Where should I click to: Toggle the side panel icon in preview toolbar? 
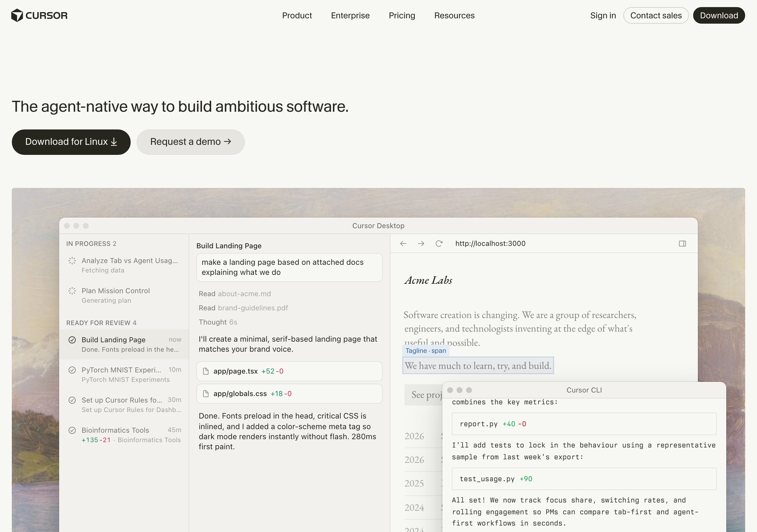tap(682, 244)
